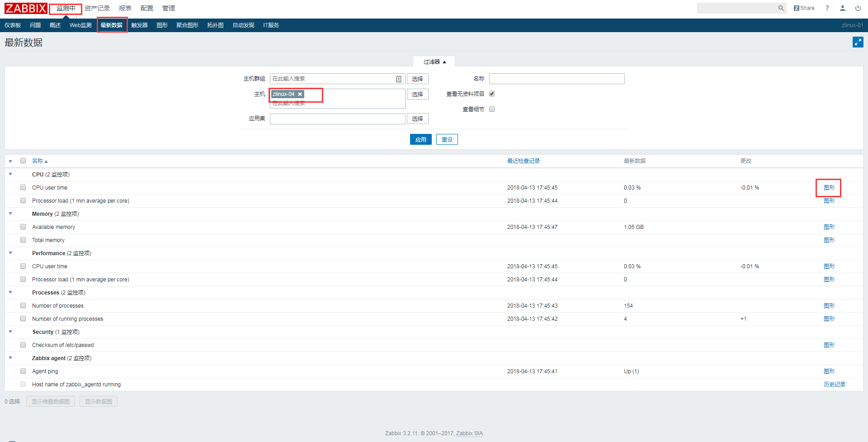
Task: Open the user profile icon
Action: [x=843, y=8]
